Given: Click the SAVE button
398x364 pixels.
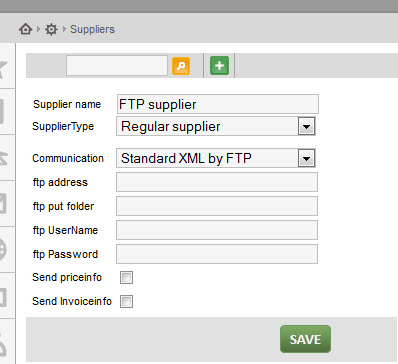Looking at the screenshot, I should coord(305,339).
